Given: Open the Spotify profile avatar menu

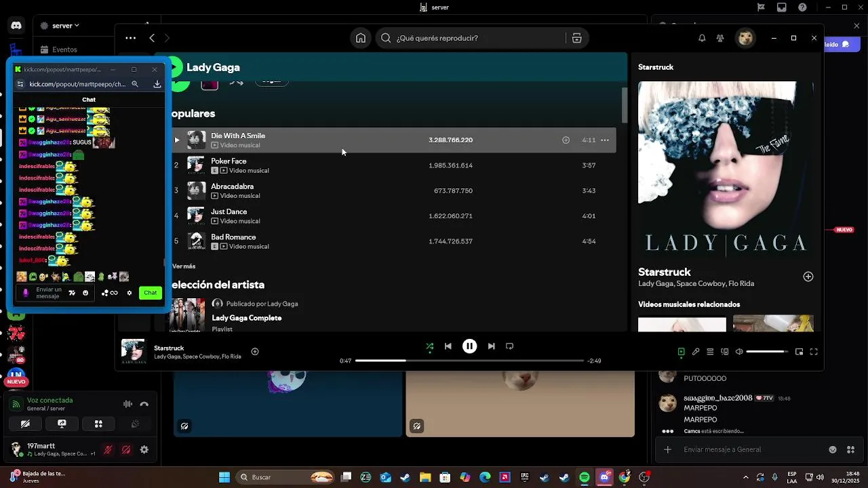Looking at the screenshot, I should (746, 38).
